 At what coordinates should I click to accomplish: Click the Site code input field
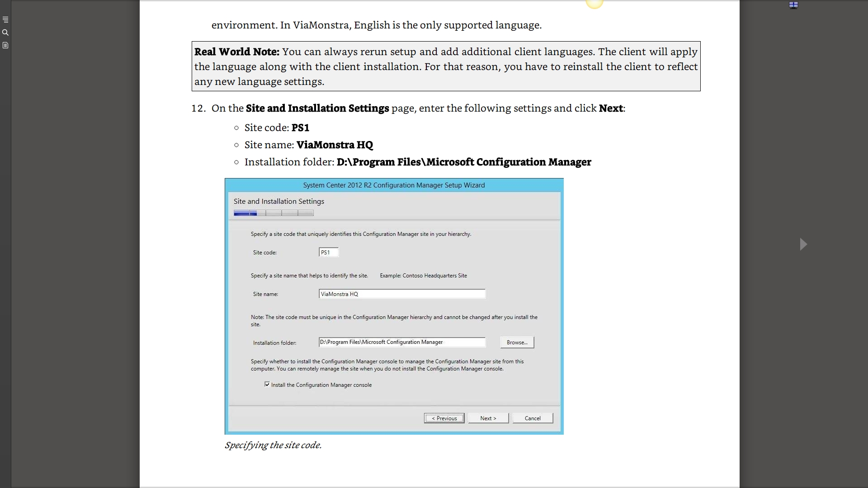pyautogui.click(x=329, y=253)
